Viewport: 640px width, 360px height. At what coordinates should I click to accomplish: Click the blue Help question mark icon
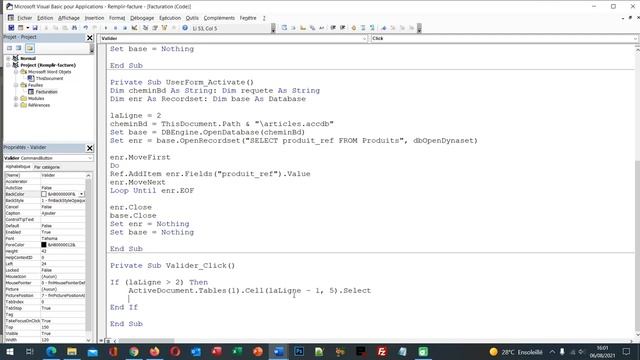point(185,28)
